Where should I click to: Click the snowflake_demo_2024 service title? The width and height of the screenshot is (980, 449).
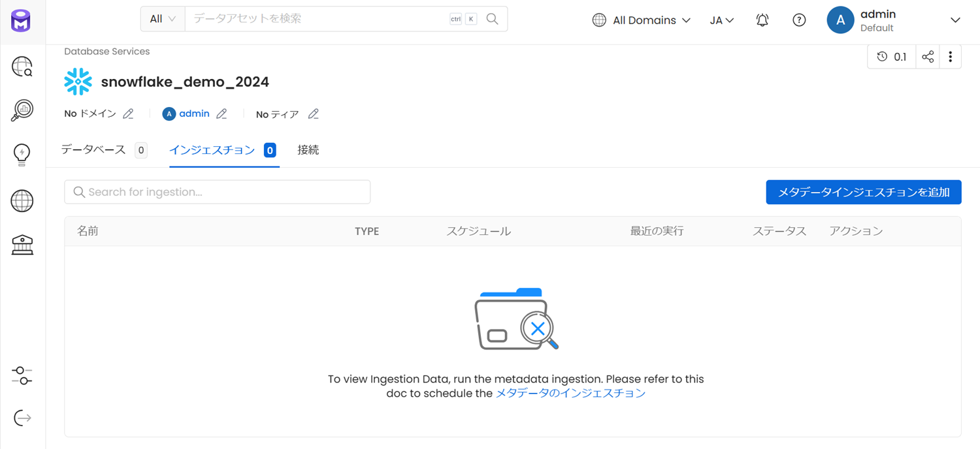185,82
